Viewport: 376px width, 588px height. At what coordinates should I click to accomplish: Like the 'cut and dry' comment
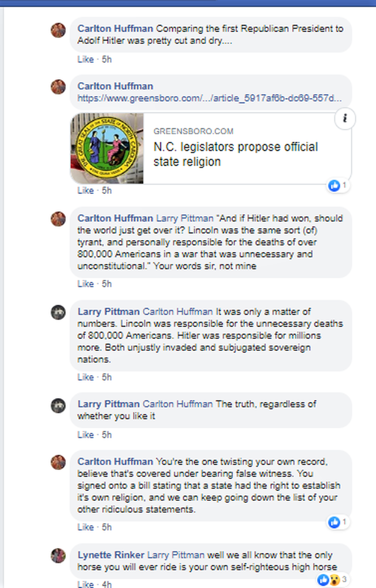point(85,59)
